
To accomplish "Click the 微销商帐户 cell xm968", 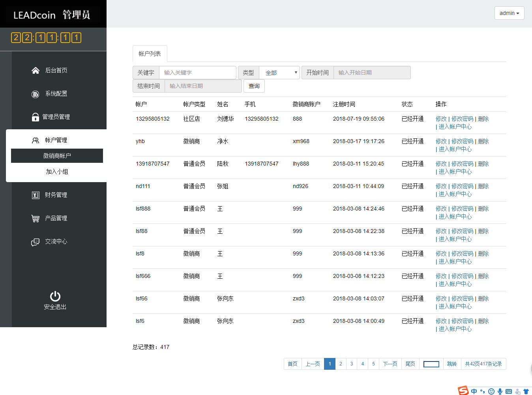I will (x=301, y=141).
